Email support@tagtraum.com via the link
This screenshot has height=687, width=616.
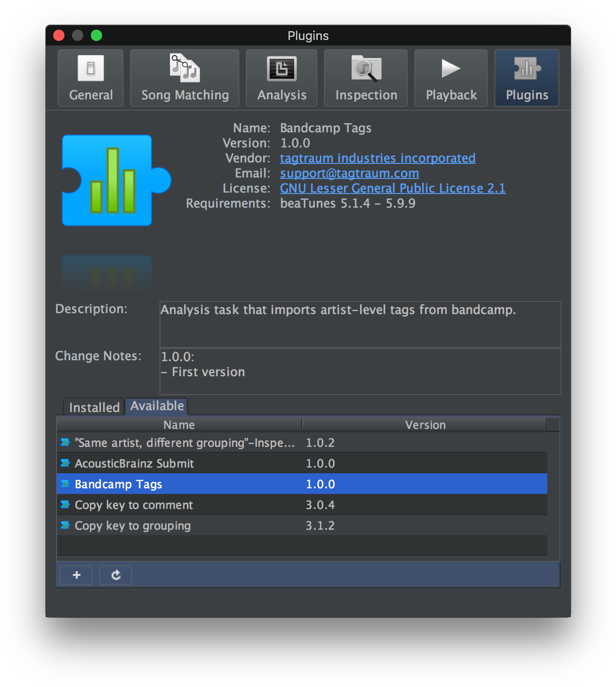(x=349, y=173)
